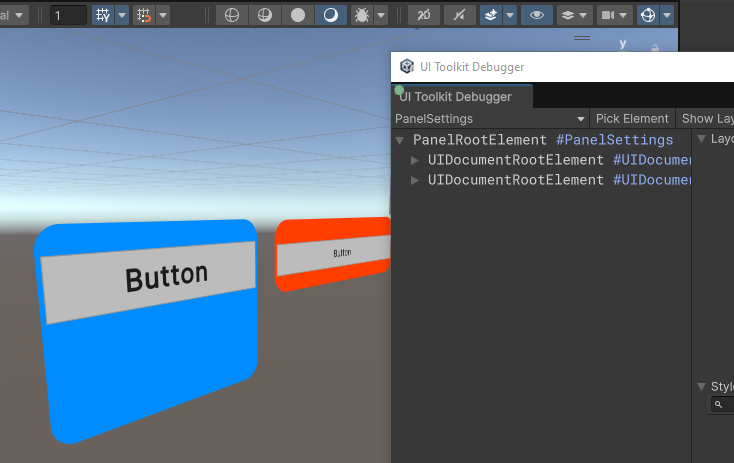Open the PanelSettings panel dropdown
This screenshot has height=463, width=734.
click(490, 118)
